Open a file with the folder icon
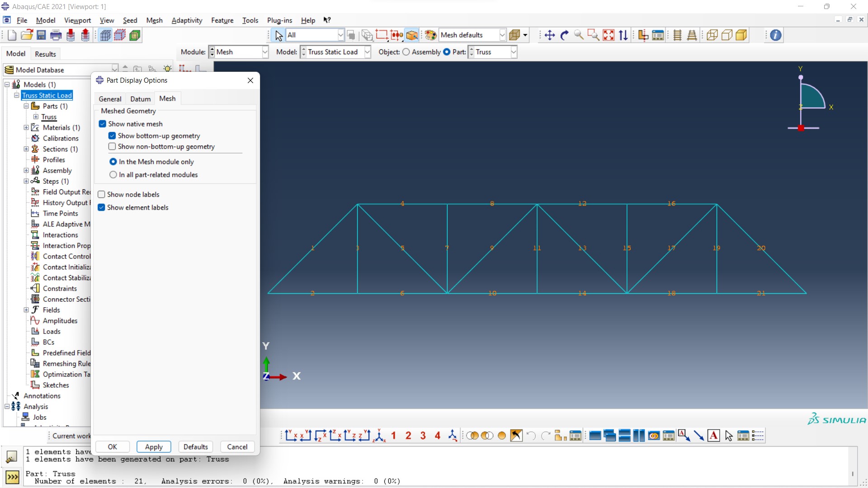868x488 pixels. (x=27, y=35)
